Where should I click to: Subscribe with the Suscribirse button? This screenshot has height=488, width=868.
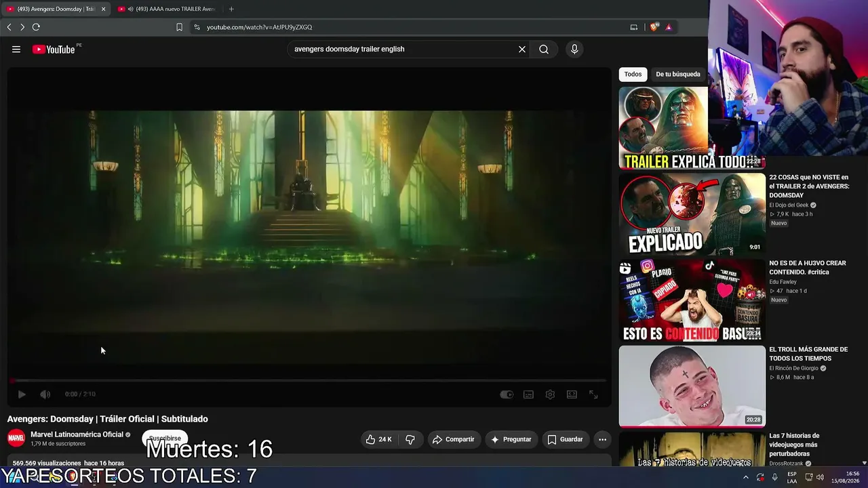[x=165, y=439]
